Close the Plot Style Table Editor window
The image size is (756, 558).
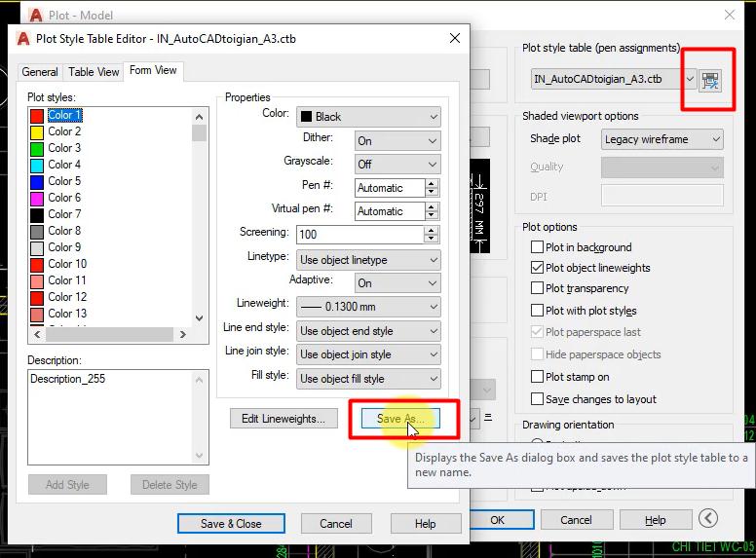tap(455, 38)
